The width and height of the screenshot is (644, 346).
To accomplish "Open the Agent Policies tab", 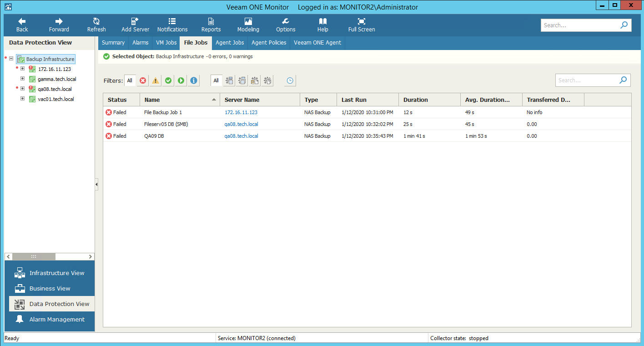I will point(269,43).
